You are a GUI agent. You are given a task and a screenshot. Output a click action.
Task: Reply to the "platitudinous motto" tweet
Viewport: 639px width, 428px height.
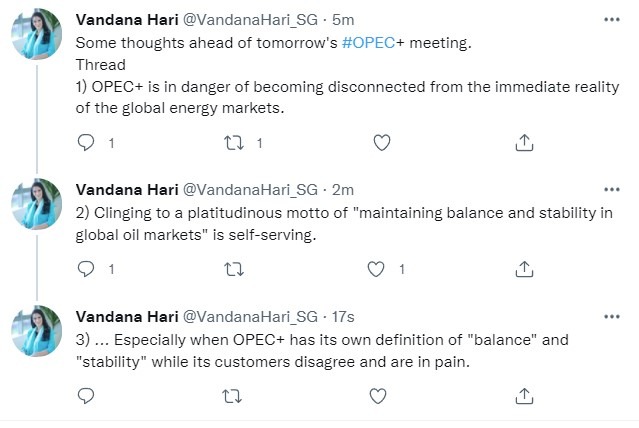coord(86,268)
